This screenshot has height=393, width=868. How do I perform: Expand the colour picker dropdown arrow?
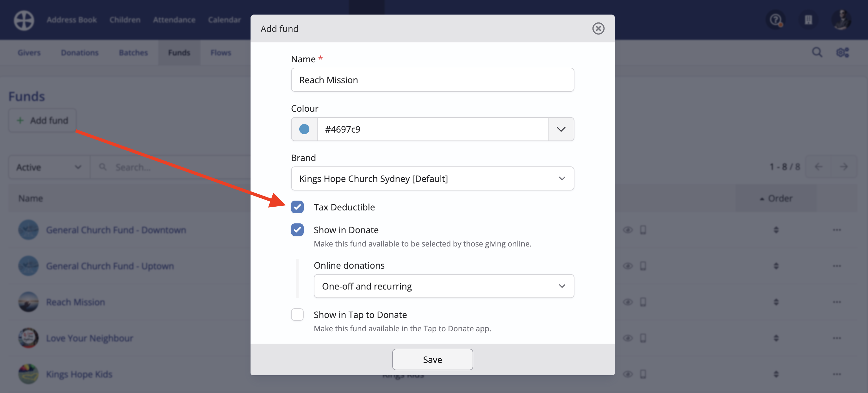[561, 129]
